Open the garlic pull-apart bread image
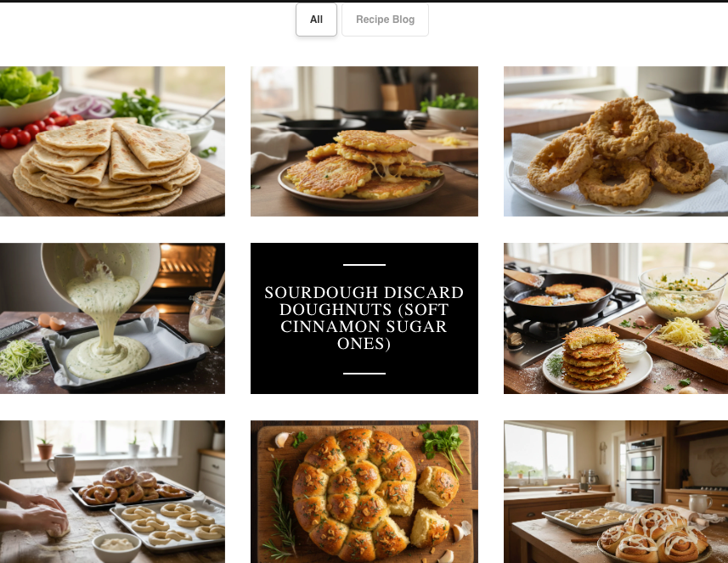The width and height of the screenshot is (728, 563). tap(364, 492)
